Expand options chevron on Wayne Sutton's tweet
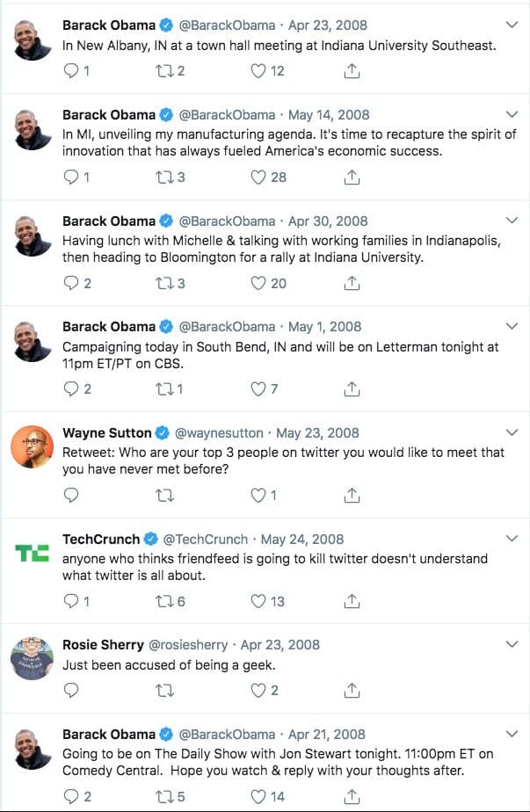Image resolution: width=530 pixels, height=812 pixels. pyautogui.click(x=512, y=432)
